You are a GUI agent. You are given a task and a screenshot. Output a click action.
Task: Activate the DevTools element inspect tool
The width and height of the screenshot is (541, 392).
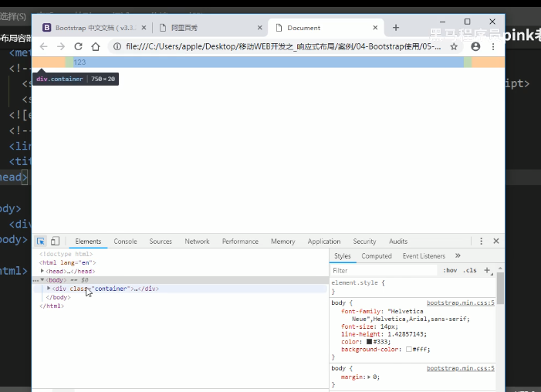pyautogui.click(x=41, y=241)
